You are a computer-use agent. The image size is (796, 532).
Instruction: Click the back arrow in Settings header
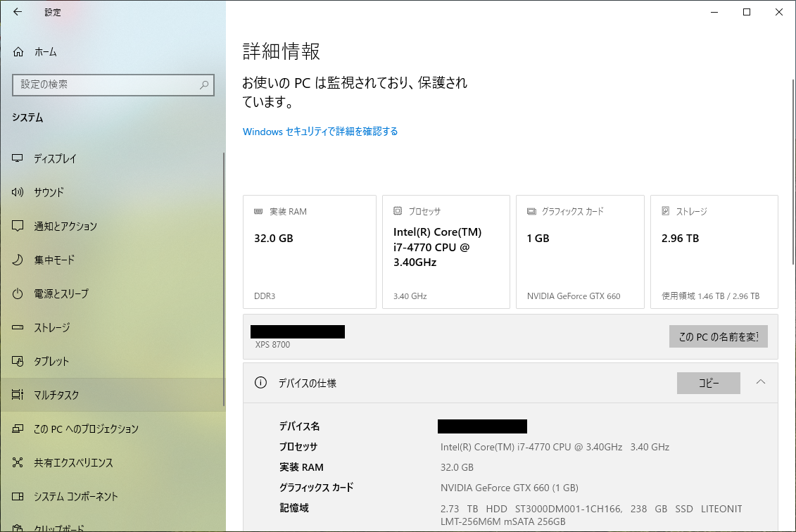coord(18,12)
